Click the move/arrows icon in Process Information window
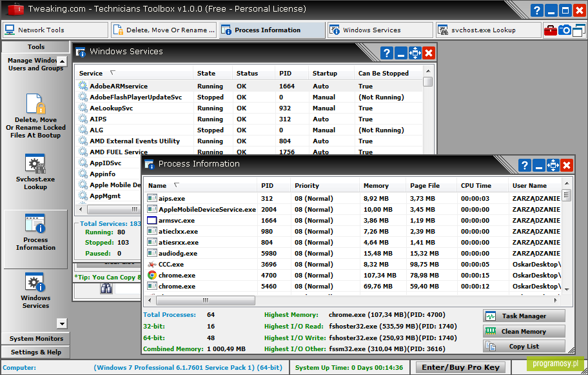The image size is (588, 375). tap(553, 165)
